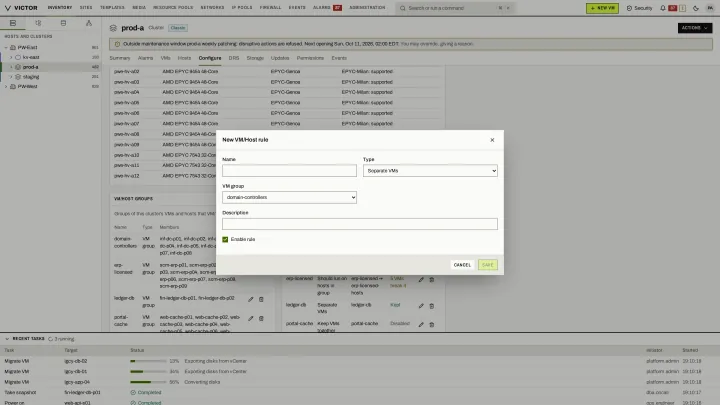This screenshot has height=405, width=720.
Task: Delete the portal-cache rule
Action: 432,324
